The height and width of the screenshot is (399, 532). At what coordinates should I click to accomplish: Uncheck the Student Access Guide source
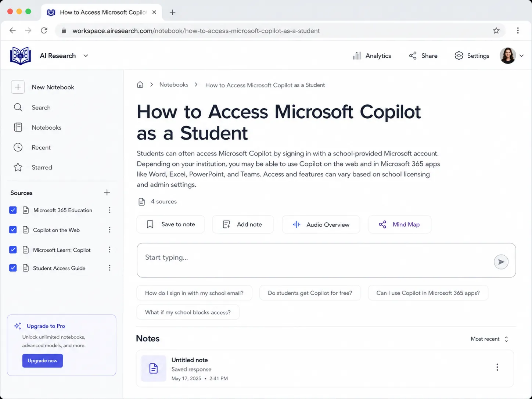[x=13, y=268]
